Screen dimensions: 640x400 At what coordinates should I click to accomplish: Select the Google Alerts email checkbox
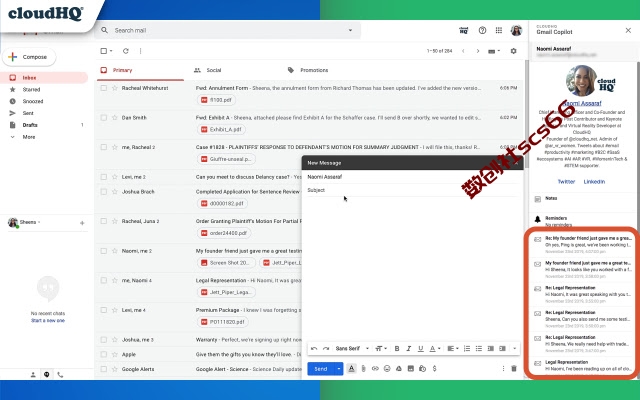[x=104, y=369]
